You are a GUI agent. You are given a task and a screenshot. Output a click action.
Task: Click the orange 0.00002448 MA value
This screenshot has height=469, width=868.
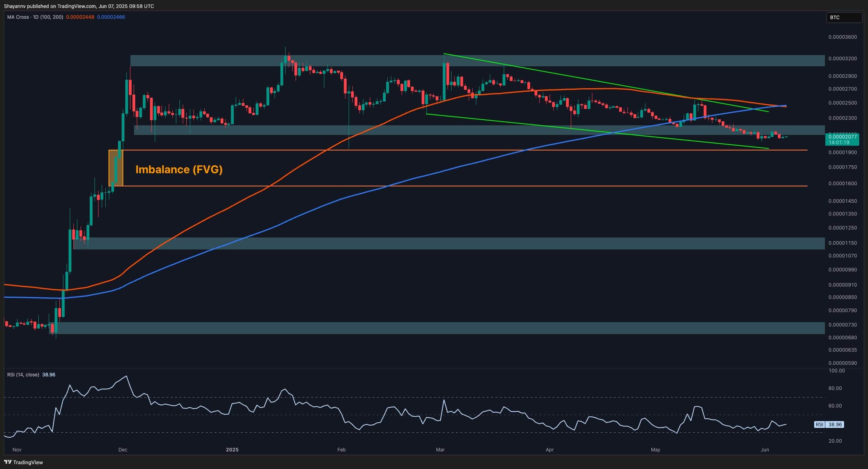(x=80, y=17)
